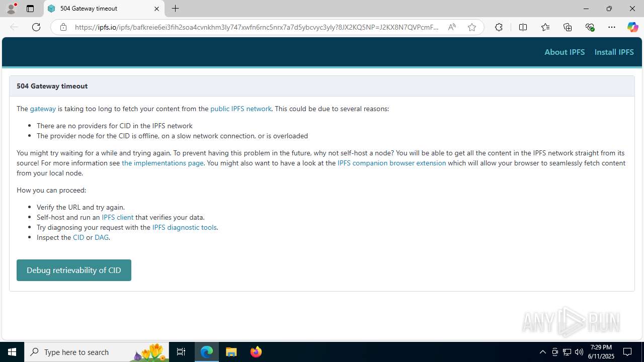Click the address bar URL
The width and height of the screenshot is (644, 362).
pyautogui.click(x=257, y=27)
